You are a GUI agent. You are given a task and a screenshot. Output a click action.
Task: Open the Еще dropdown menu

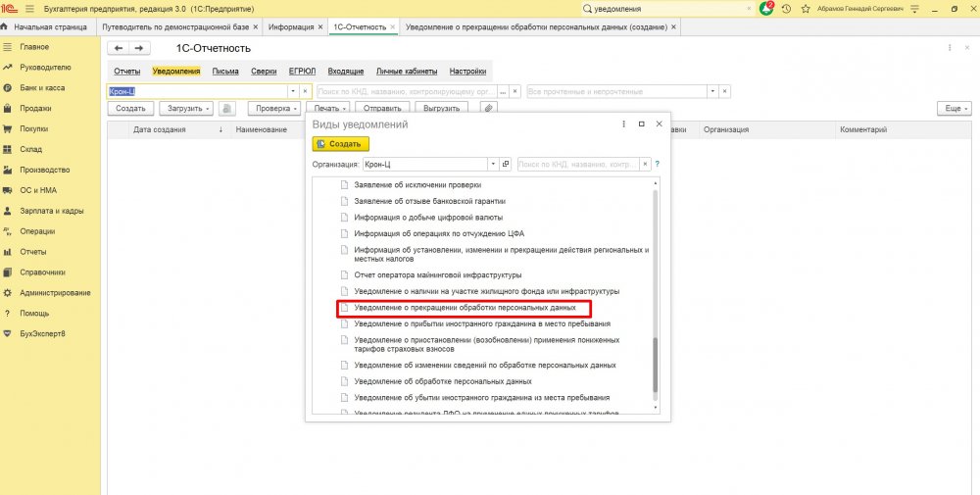[953, 109]
